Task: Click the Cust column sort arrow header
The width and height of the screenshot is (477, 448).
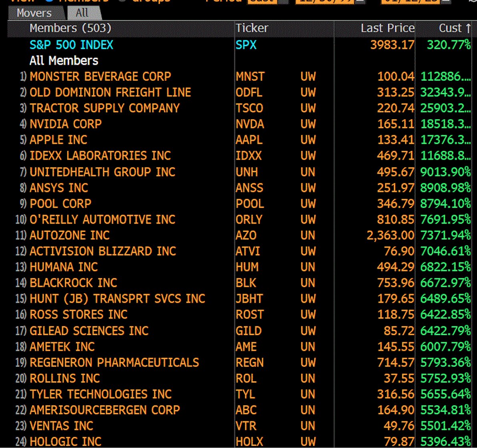Action: pos(455,28)
